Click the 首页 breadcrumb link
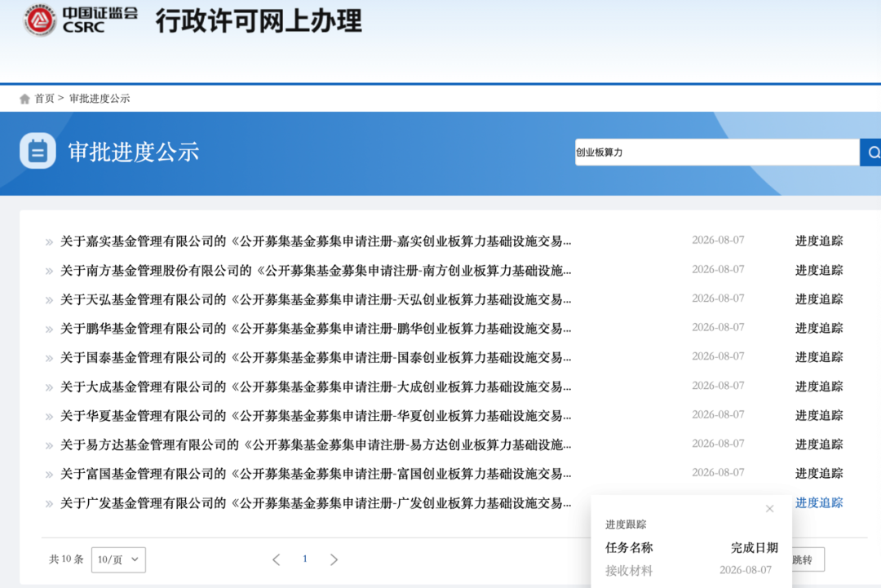The height and width of the screenshot is (588, 881). point(44,99)
